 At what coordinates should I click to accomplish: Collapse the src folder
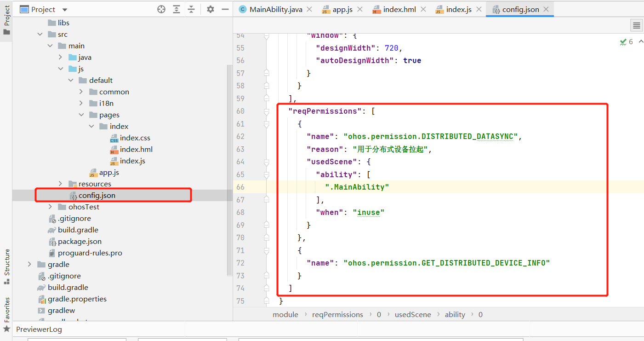coord(40,35)
